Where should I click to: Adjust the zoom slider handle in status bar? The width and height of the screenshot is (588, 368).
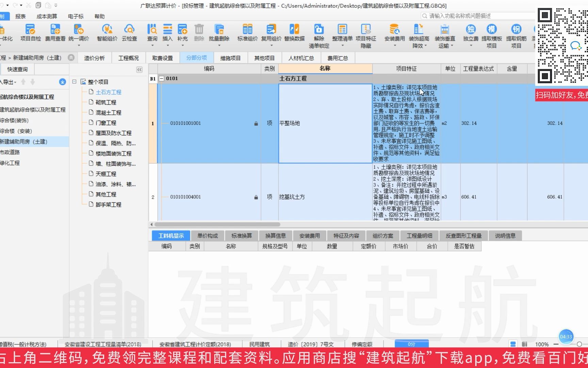click(x=579, y=344)
